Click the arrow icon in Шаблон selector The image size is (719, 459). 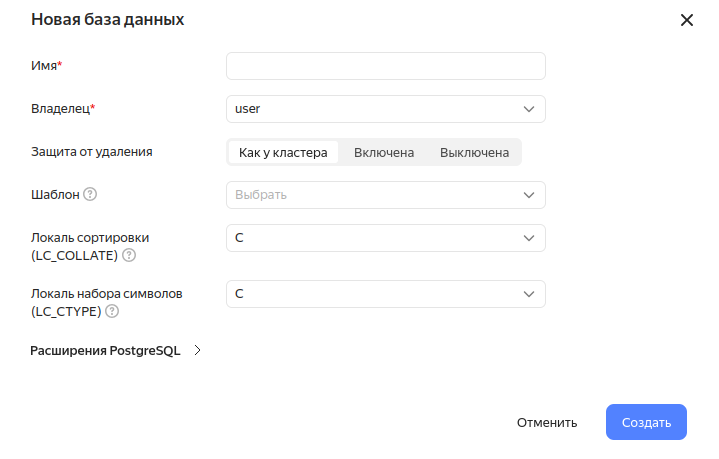(x=529, y=195)
